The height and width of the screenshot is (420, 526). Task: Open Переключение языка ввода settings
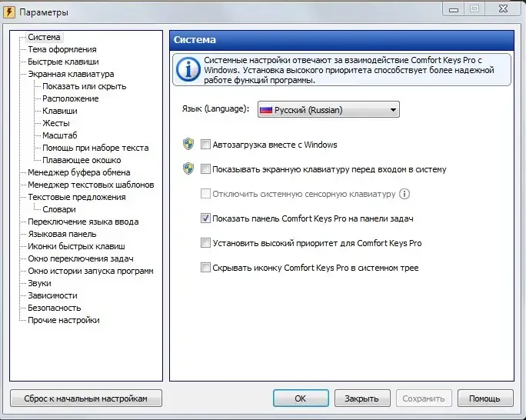click(x=83, y=222)
